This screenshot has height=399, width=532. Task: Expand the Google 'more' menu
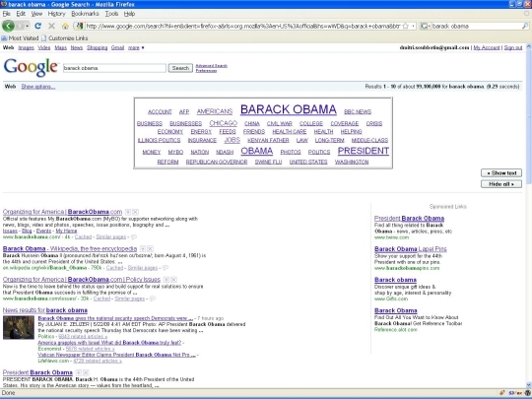click(x=136, y=48)
